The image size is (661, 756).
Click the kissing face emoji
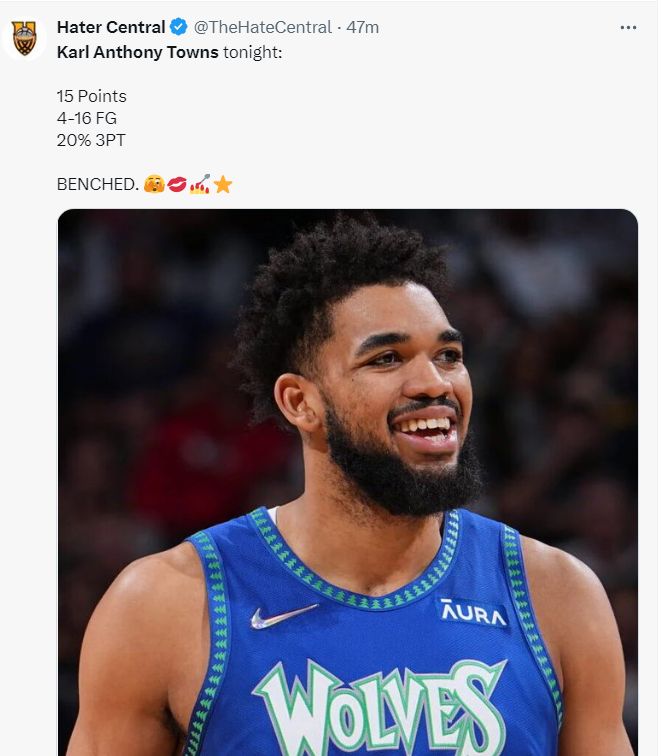[x=153, y=185]
